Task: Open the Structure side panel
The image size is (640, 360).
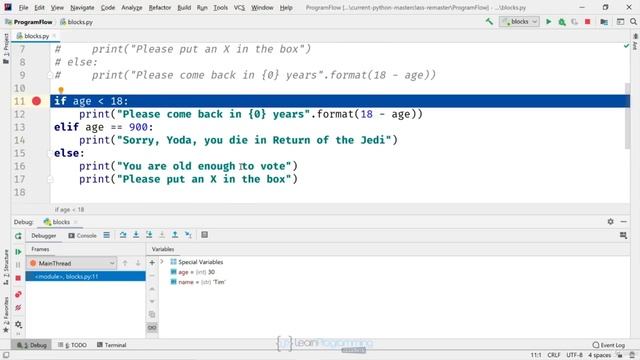Action: pos(6,267)
